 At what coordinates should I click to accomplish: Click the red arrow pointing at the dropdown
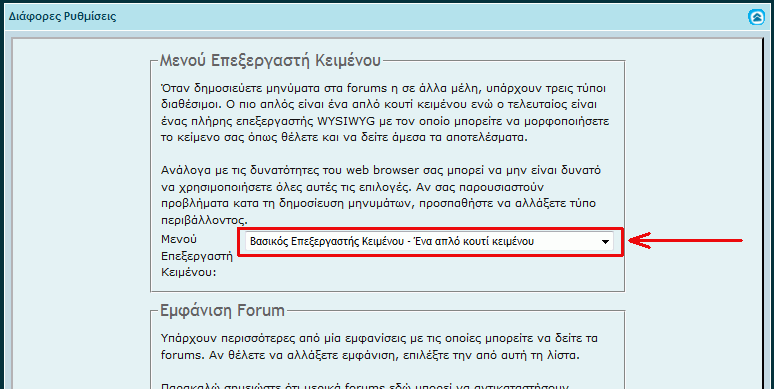(x=686, y=240)
